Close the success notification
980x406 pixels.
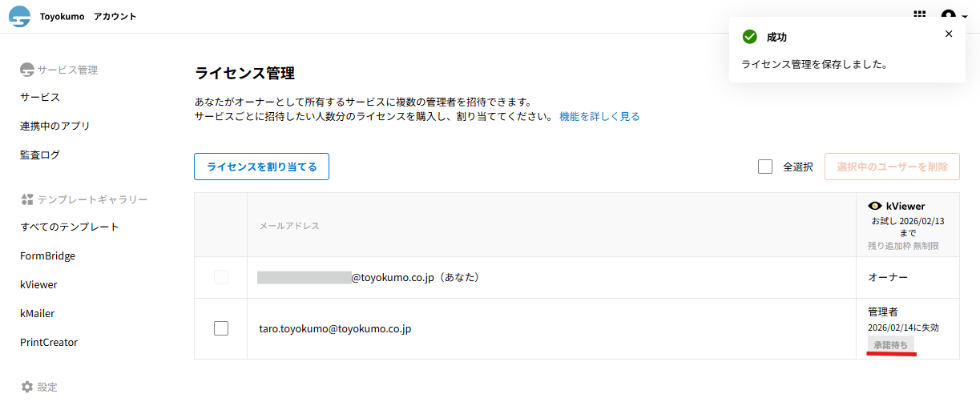[949, 34]
